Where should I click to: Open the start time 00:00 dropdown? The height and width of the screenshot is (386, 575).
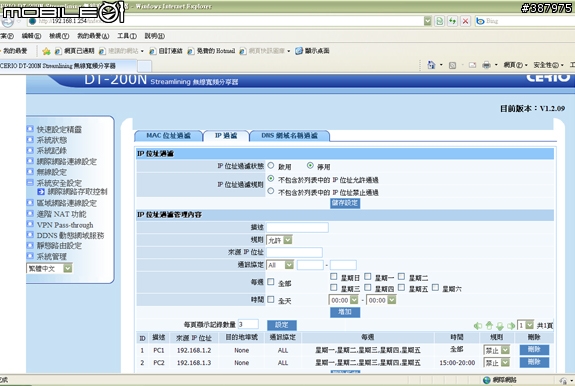(x=344, y=300)
